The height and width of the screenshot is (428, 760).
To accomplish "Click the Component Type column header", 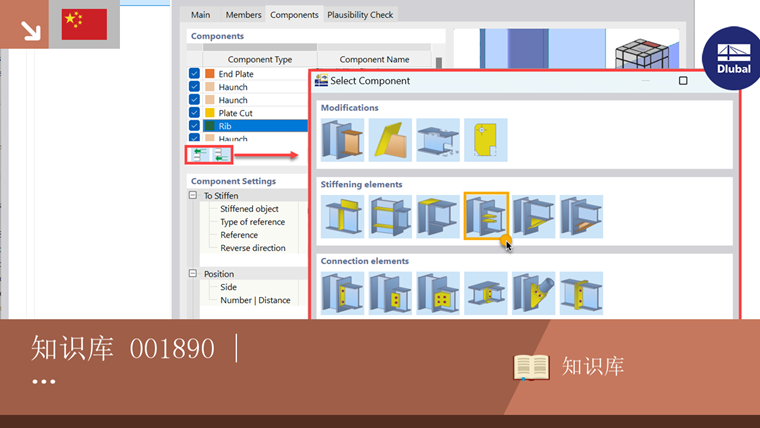I will click(260, 59).
